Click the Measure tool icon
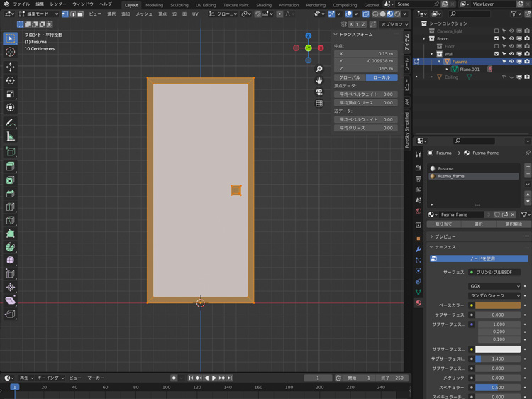 coord(10,136)
